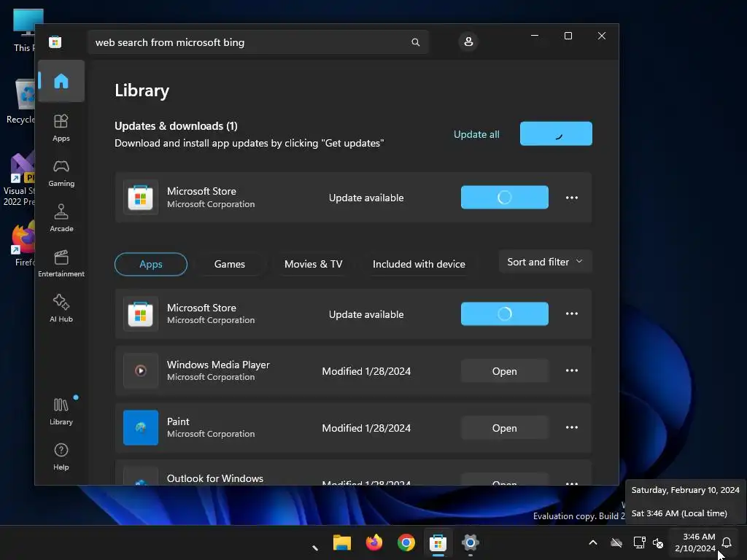Select the Movies & TV filter tab

coord(314,264)
